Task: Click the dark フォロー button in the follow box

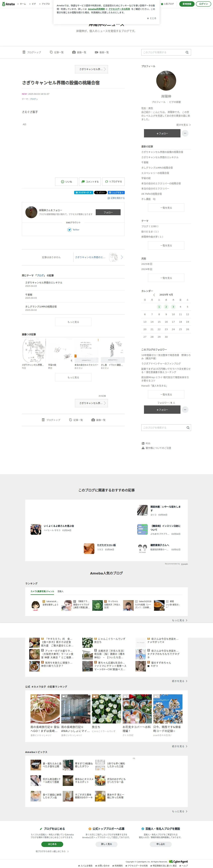Action: (x=108, y=212)
